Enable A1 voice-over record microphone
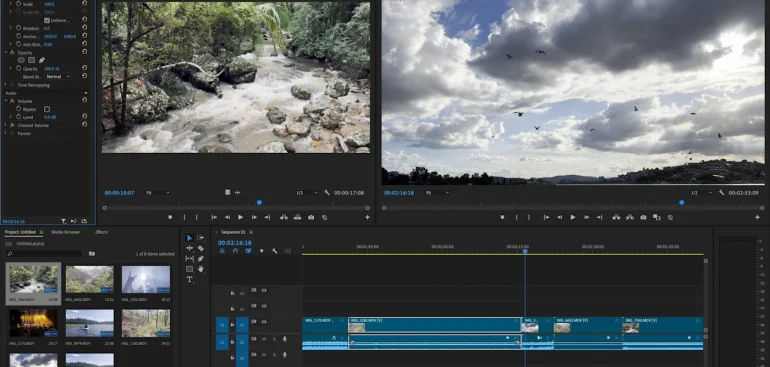Image resolution: width=770 pixels, height=367 pixels. 284,339
